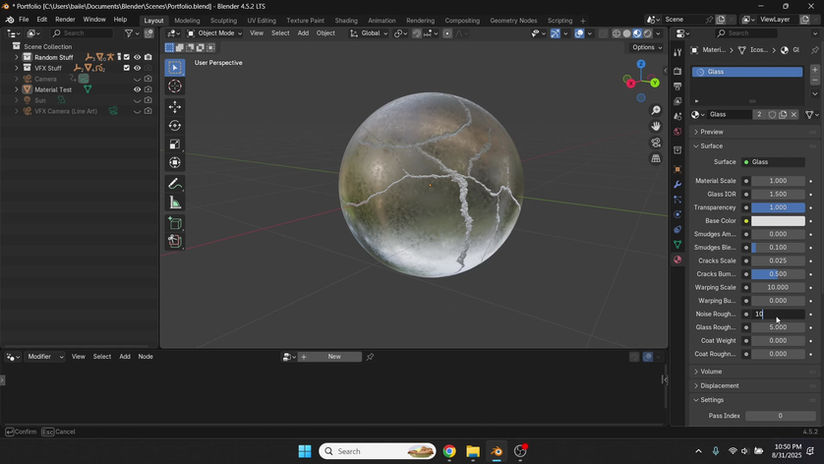
Task: Open the viewport Options popover
Action: pyautogui.click(x=645, y=47)
